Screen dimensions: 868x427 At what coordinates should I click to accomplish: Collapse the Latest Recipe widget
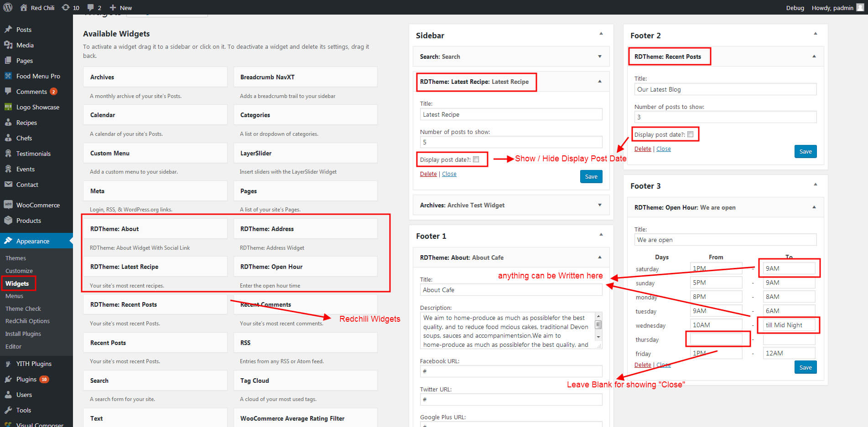600,82
